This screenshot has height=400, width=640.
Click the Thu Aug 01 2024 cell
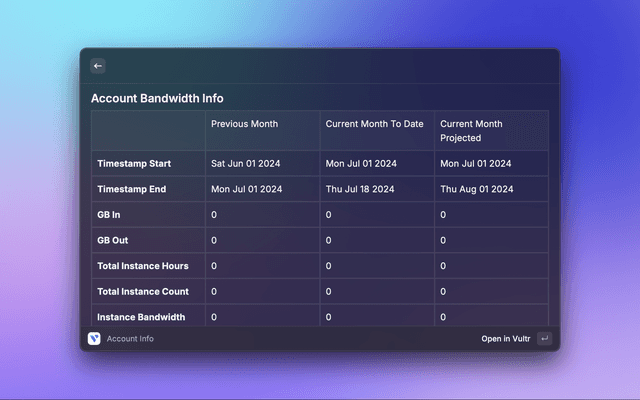[x=477, y=189]
